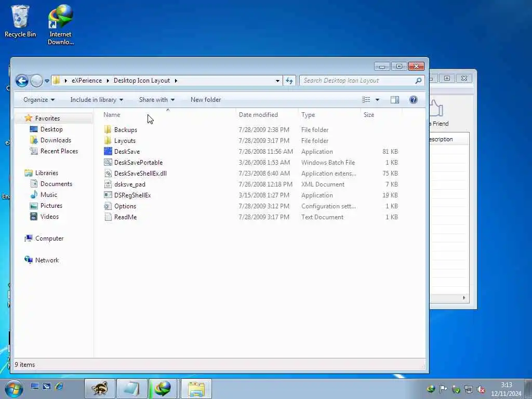This screenshot has height=399, width=532.
Task: Select the DeskSave application icon
Action: (x=108, y=151)
